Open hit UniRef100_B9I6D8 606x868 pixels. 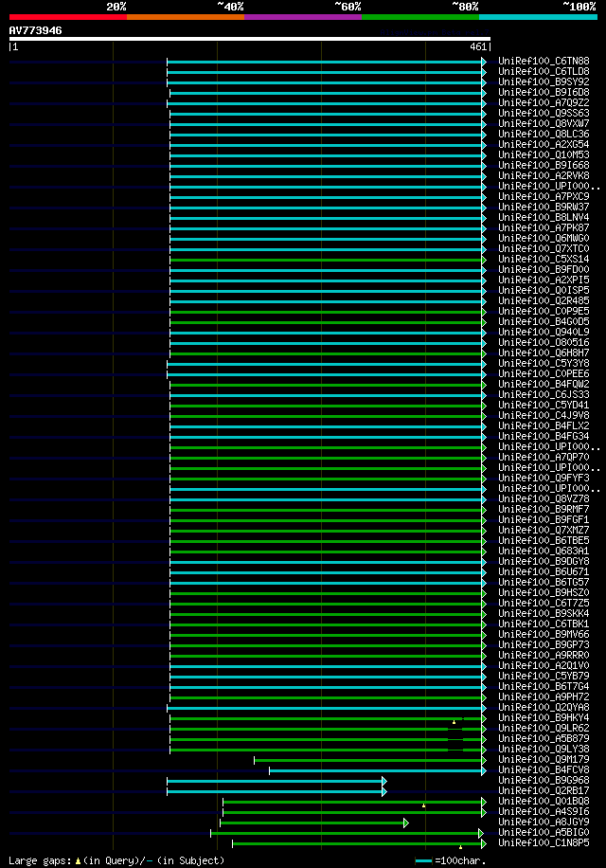pyautogui.click(x=544, y=93)
